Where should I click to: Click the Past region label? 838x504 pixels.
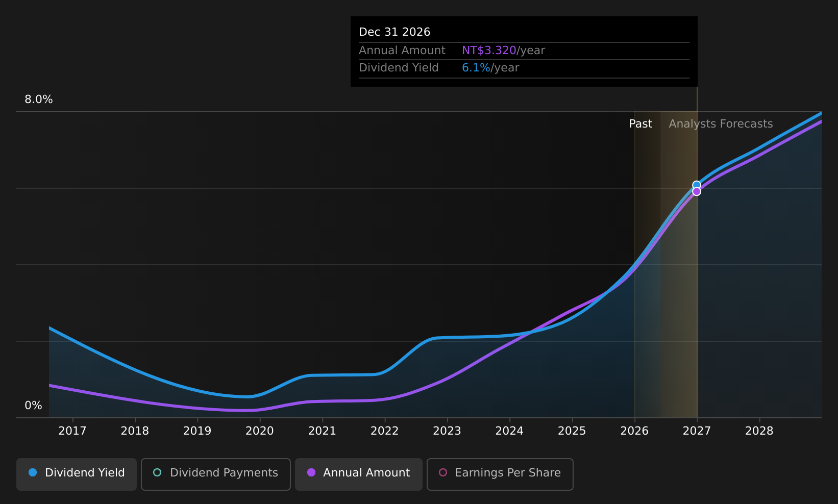pos(640,124)
